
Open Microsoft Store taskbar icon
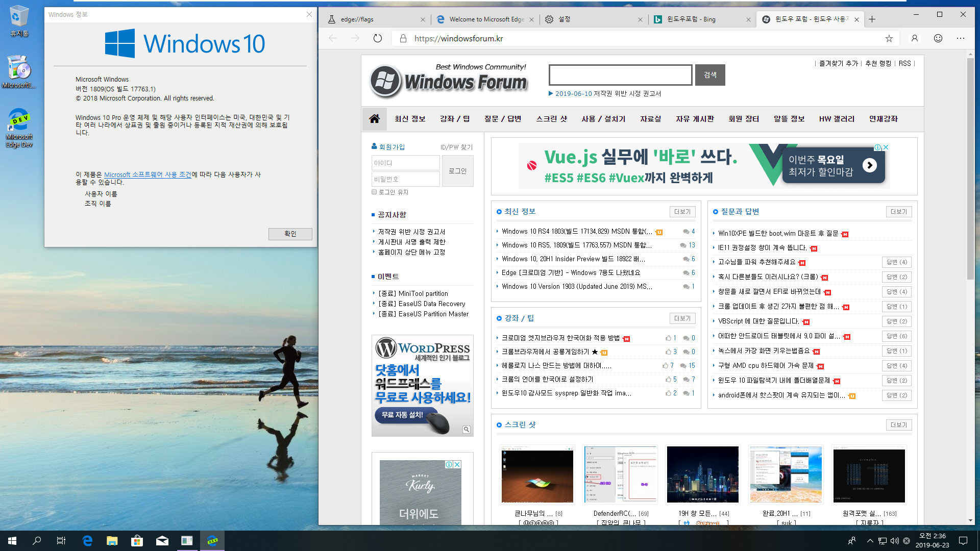pos(137,541)
